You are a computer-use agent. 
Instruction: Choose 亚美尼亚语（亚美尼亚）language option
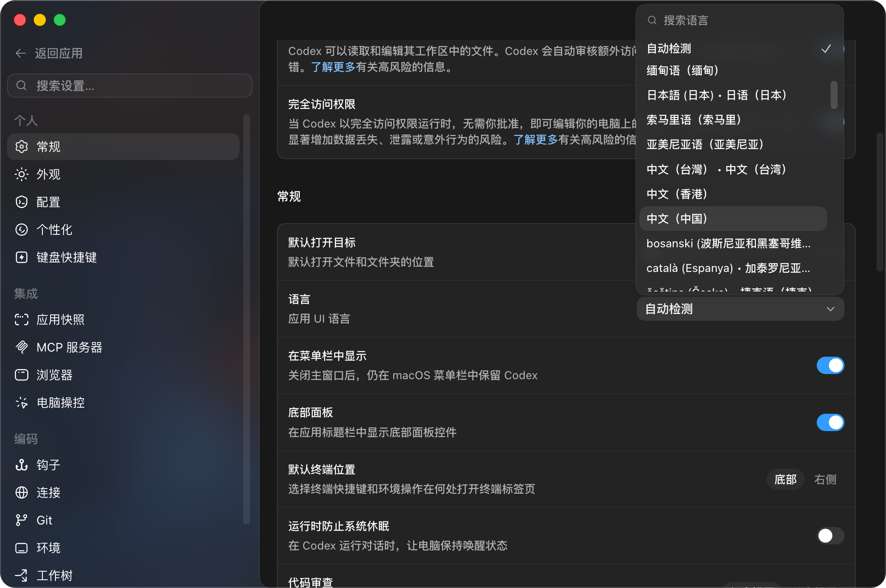(733, 144)
